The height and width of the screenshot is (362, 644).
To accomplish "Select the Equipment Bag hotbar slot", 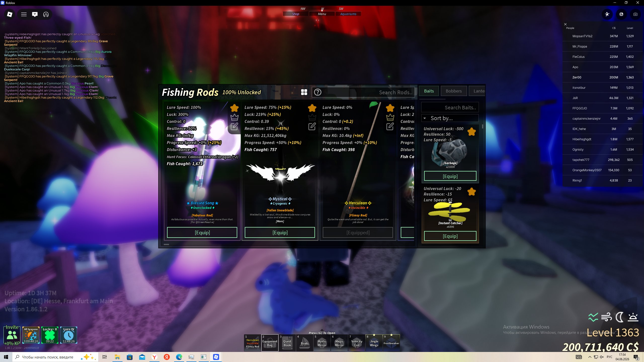I will [x=270, y=343].
